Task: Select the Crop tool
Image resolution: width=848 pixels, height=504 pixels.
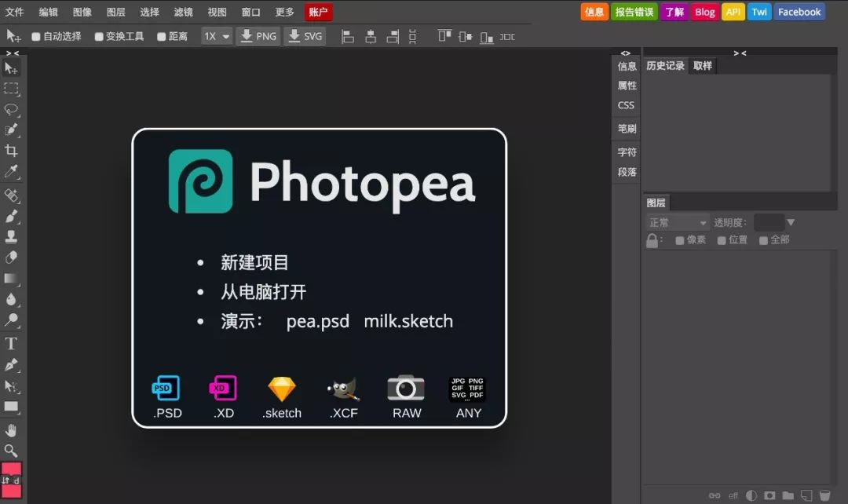Action: [x=11, y=150]
